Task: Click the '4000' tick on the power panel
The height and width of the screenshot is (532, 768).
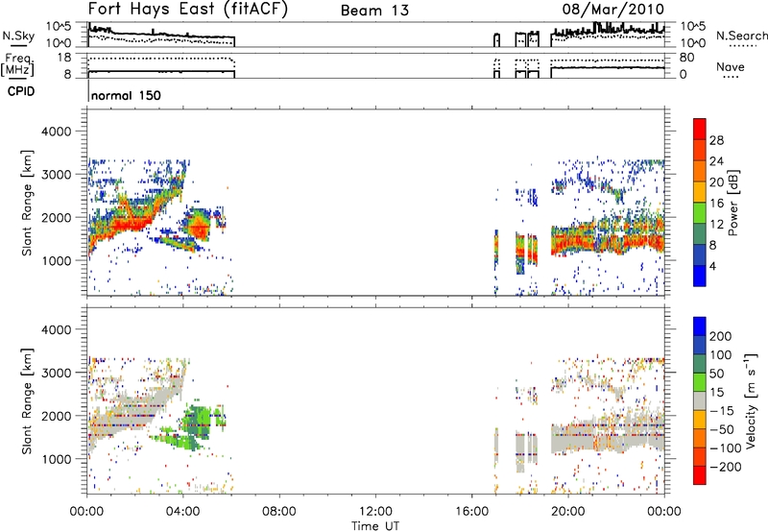Action: [56, 132]
